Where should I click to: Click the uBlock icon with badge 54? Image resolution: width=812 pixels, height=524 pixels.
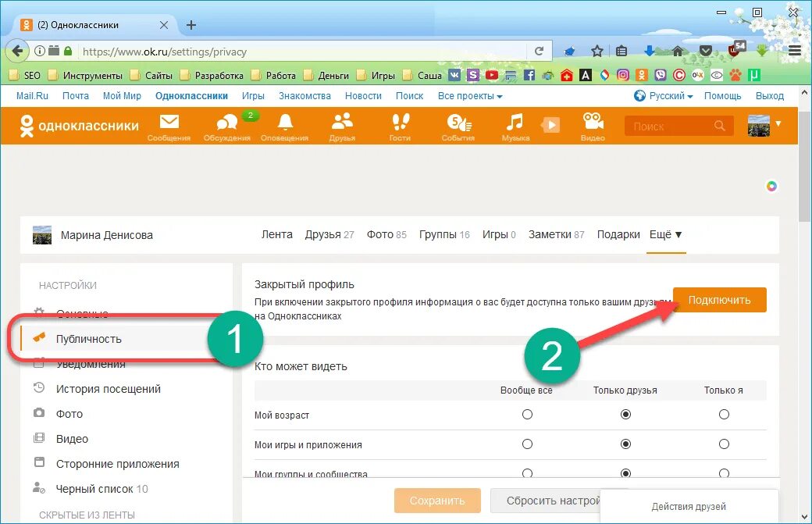point(735,48)
